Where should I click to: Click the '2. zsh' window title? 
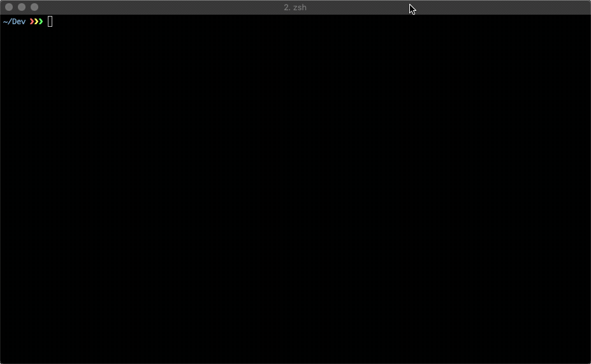(295, 8)
